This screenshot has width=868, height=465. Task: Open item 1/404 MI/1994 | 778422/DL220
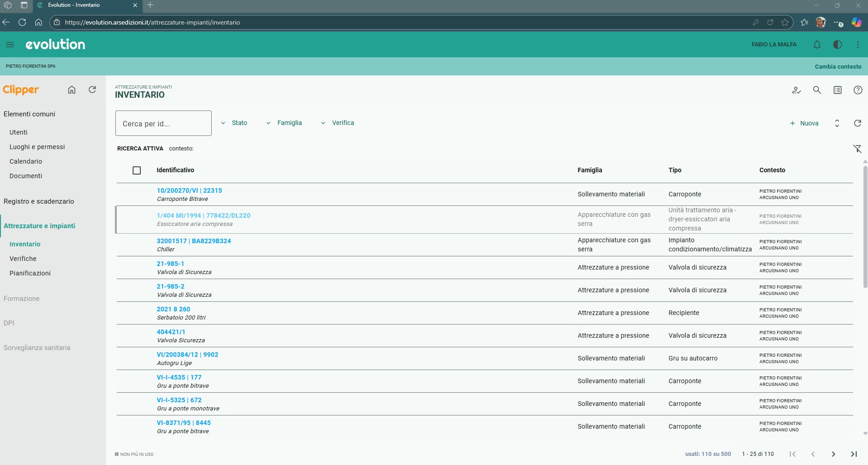(x=203, y=215)
